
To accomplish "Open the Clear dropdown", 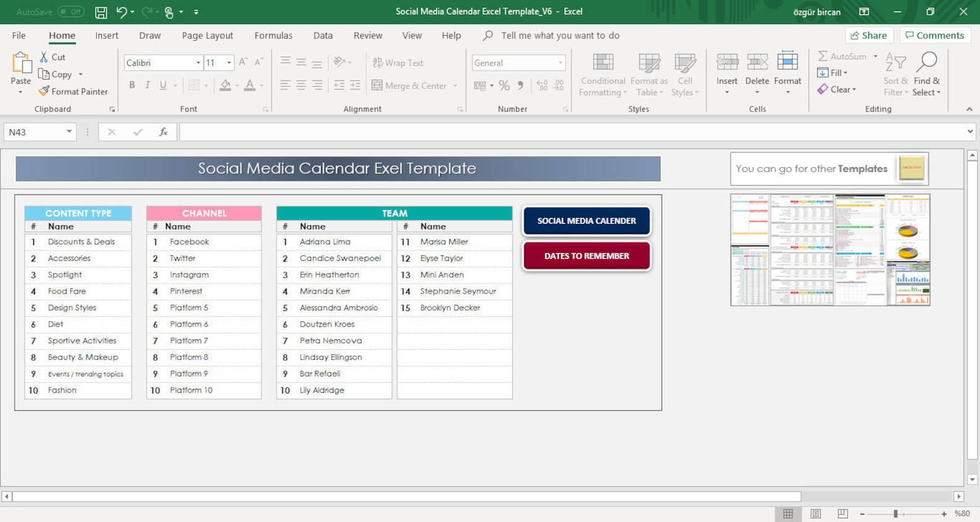I will tap(837, 89).
